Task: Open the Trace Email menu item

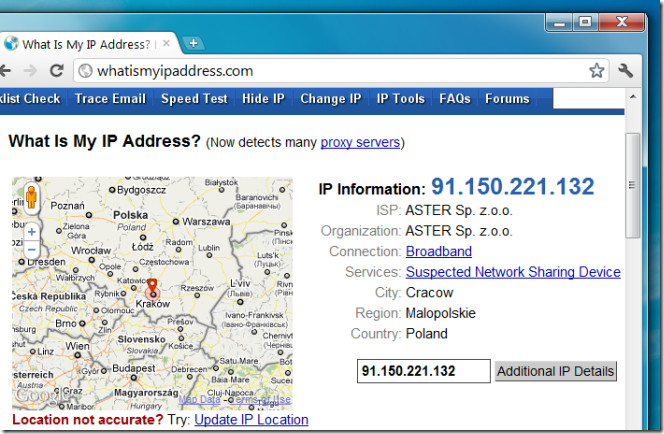Action: coord(110,99)
